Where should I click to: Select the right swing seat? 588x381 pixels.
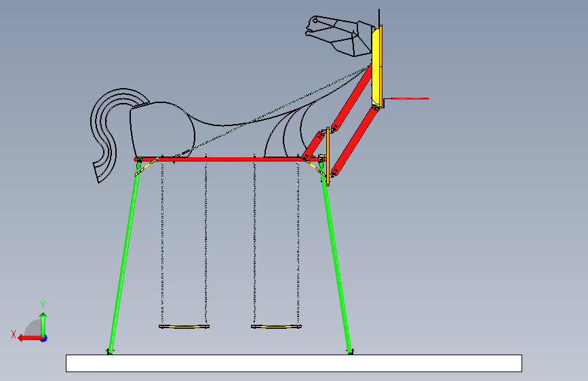point(277,327)
